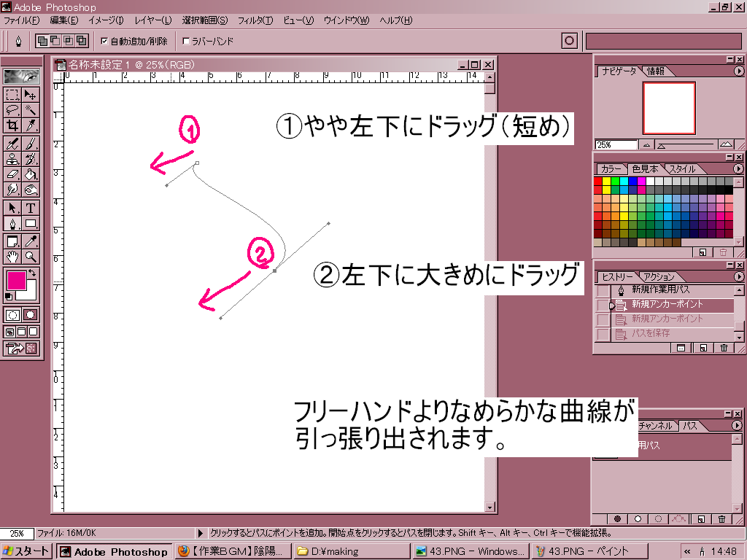
Task: Open the History palette flyout menu arrow
Action: coord(738,276)
